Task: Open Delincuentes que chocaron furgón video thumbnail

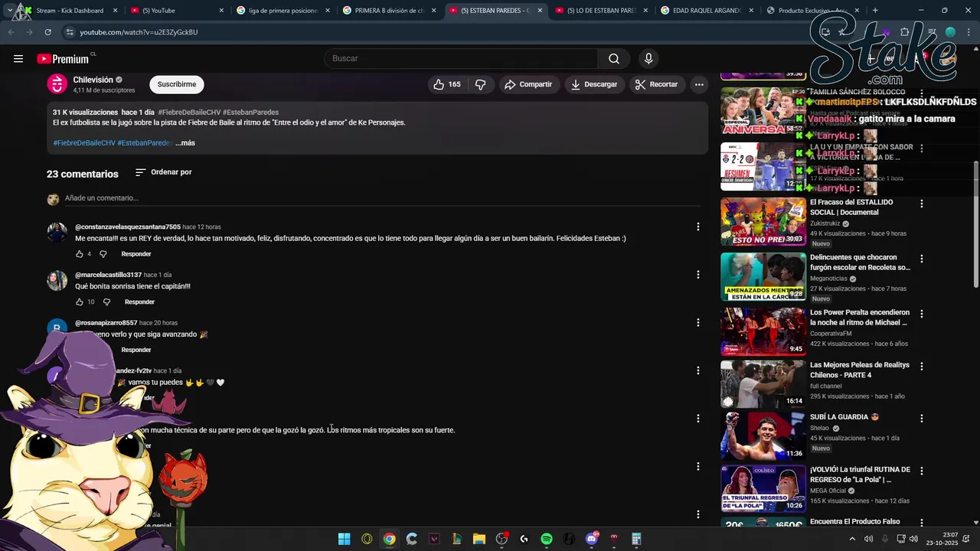Action: [763, 277]
